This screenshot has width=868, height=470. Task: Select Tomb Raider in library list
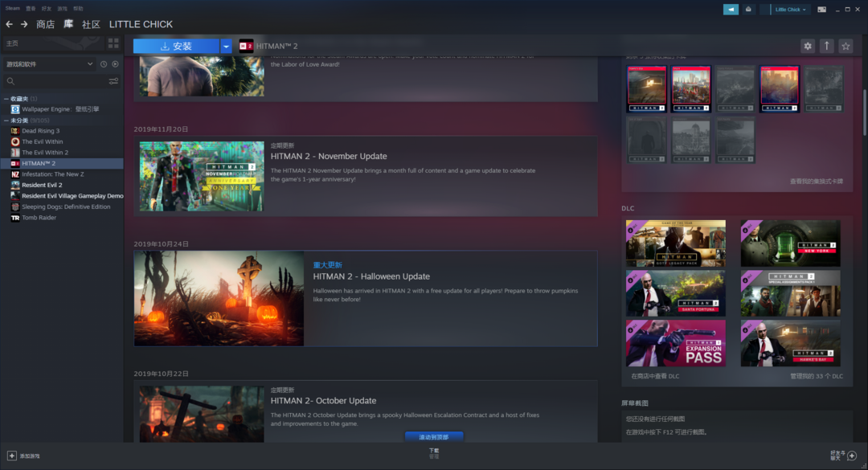pyautogui.click(x=61, y=218)
